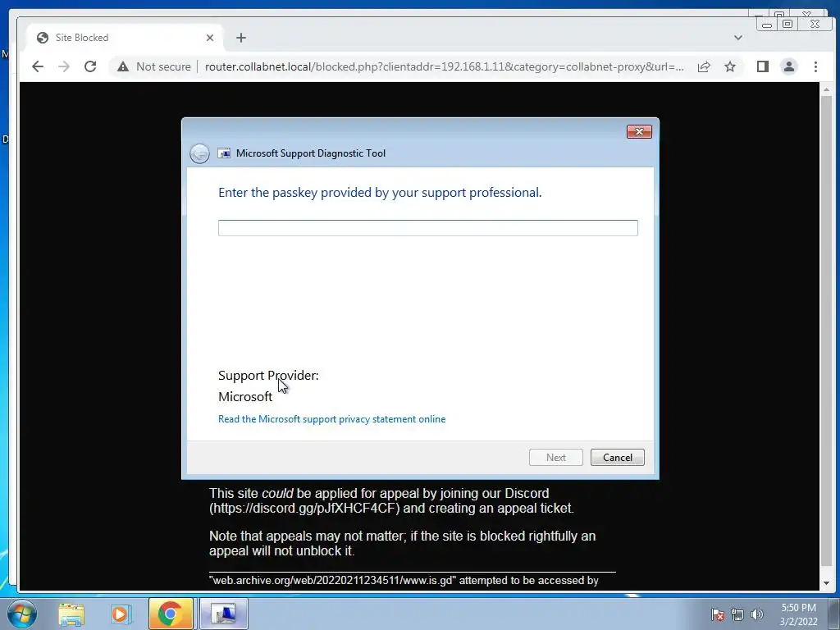
Task: Focus the passkey input field
Action: pyautogui.click(x=428, y=228)
